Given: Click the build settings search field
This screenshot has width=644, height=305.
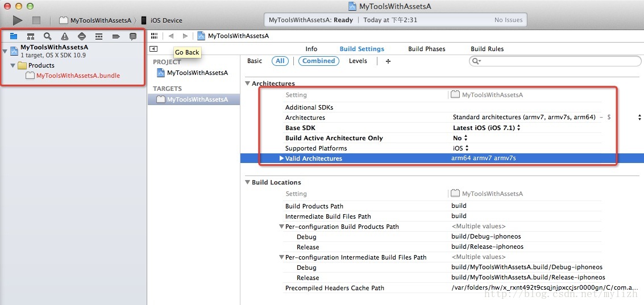Looking at the screenshot, I should tap(555, 61).
